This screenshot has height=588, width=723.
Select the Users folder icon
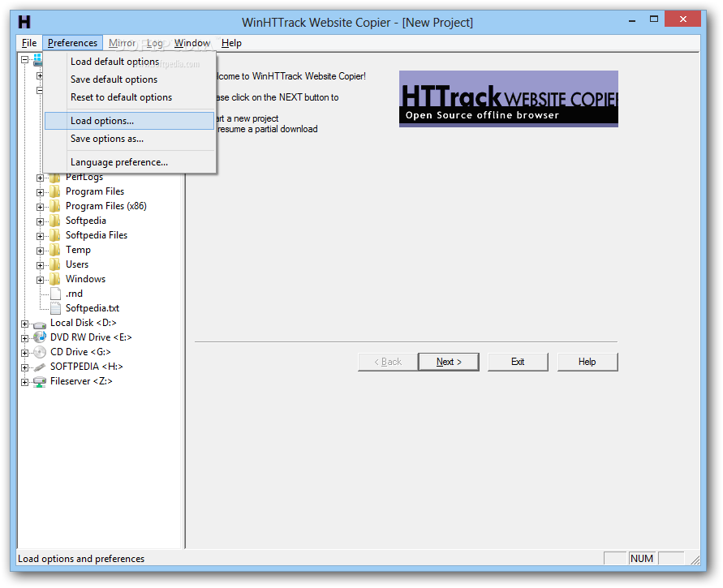[x=55, y=264]
